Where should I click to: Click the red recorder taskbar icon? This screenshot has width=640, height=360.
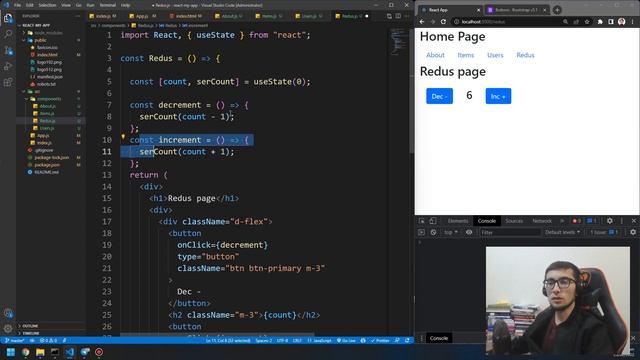coord(99,352)
